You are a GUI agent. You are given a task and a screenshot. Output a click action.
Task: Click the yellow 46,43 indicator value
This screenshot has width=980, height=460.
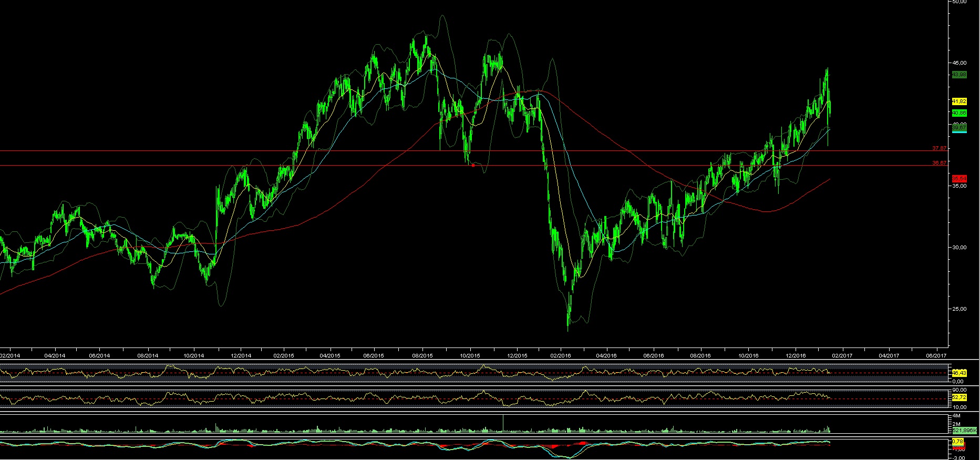pyautogui.click(x=959, y=373)
